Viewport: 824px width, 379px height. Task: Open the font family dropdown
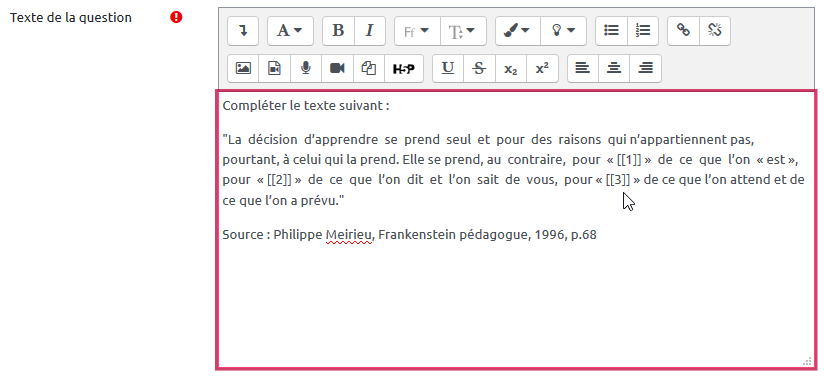tap(417, 31)
